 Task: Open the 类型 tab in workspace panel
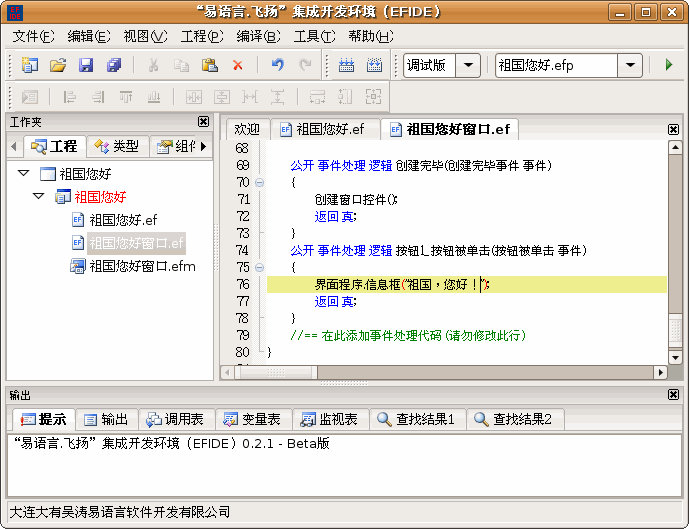click(117, 146)
